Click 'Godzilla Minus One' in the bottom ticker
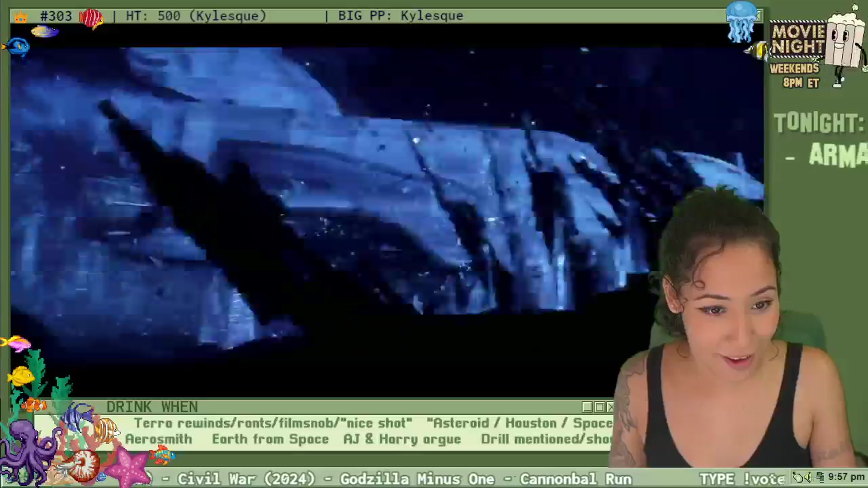 point(417,479)
